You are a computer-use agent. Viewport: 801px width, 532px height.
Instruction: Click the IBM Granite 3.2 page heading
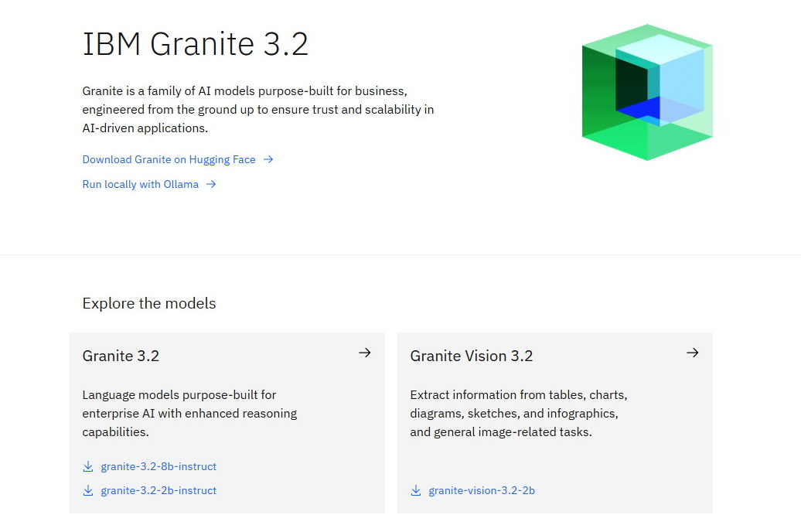[x=196, y=44]
